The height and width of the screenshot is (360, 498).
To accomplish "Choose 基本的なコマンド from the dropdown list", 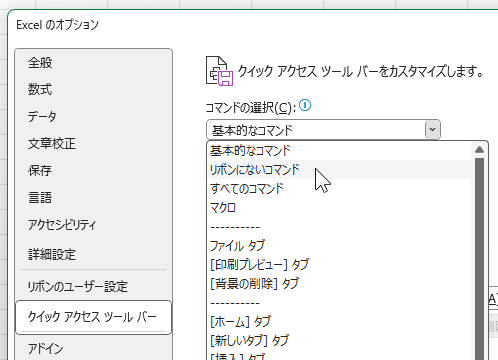I will click(x=340, y=151).
